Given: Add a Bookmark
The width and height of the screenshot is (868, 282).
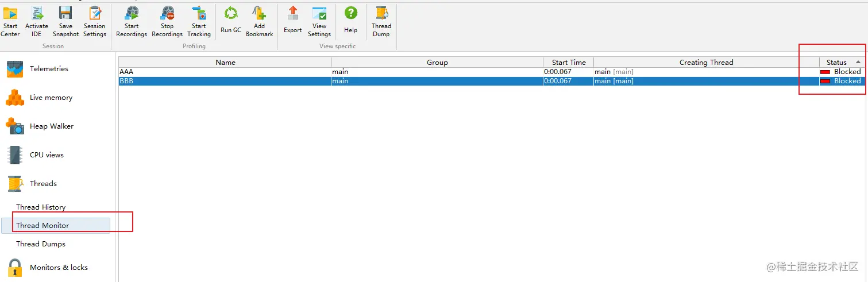Looking at the screenshot, I should tap(260, 22).
